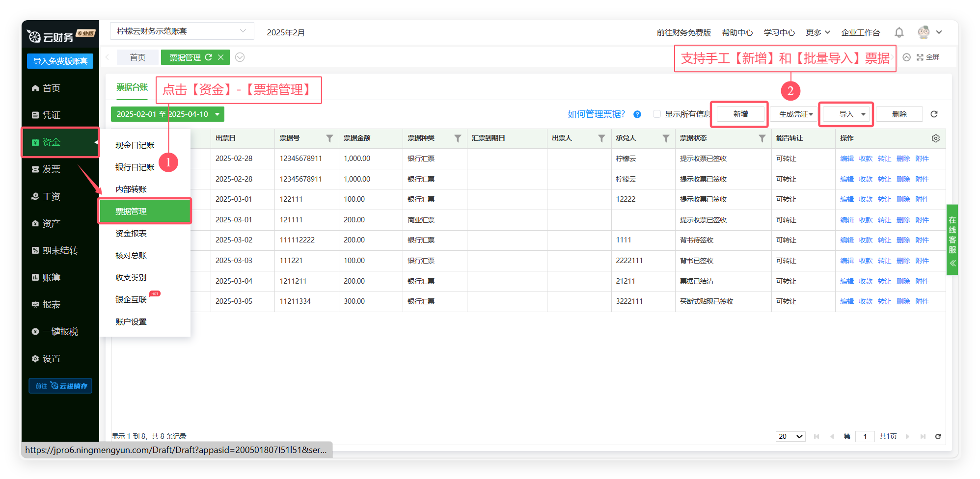Click the pagination refresh icon at the bottom
Screen dimensions: 980x479
(938, 436)
